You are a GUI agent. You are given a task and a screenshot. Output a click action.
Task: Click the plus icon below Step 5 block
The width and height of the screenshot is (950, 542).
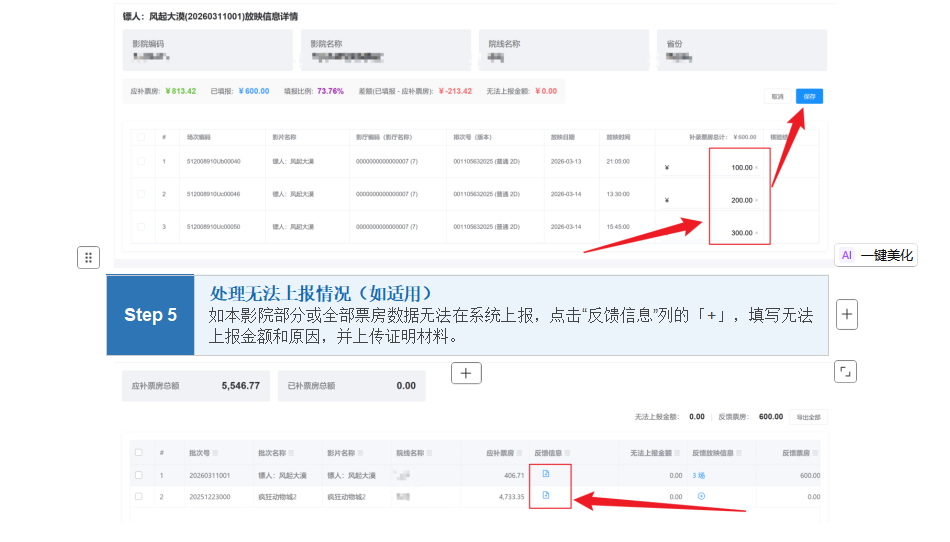[x=466, y=373]
